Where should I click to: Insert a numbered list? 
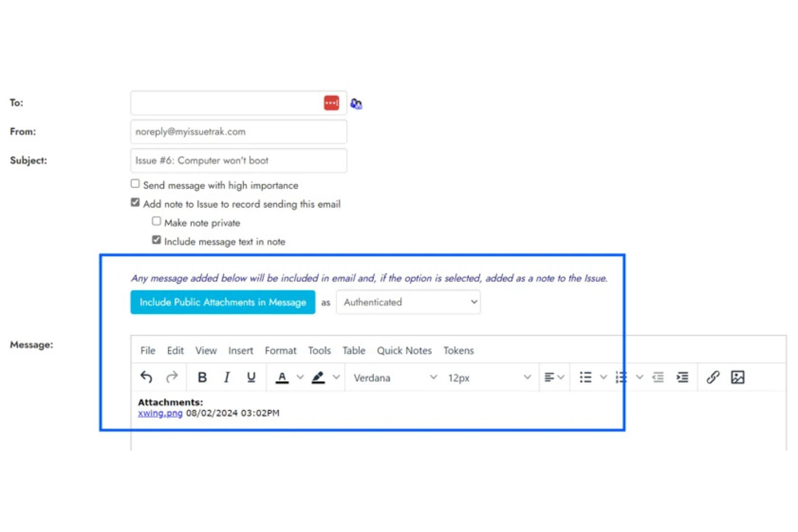pyautogui.click(x=621, y=377)
